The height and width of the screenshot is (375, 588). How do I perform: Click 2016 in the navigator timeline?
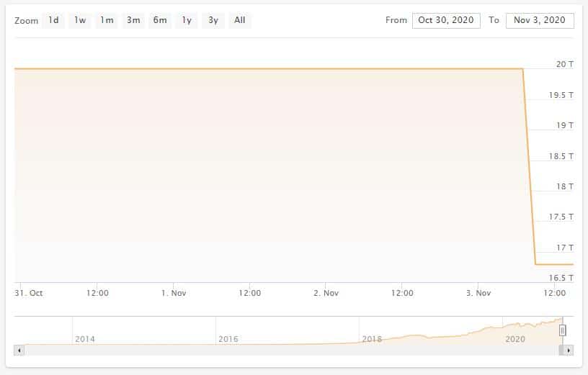(x=228, y=339)
